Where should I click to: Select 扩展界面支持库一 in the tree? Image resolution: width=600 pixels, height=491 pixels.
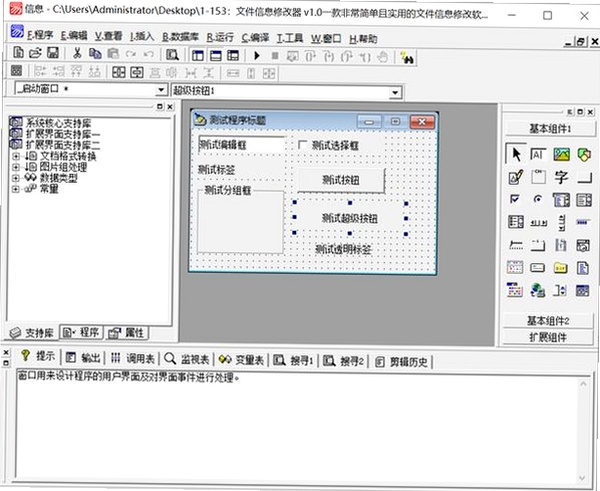click(x=63, y=134)
